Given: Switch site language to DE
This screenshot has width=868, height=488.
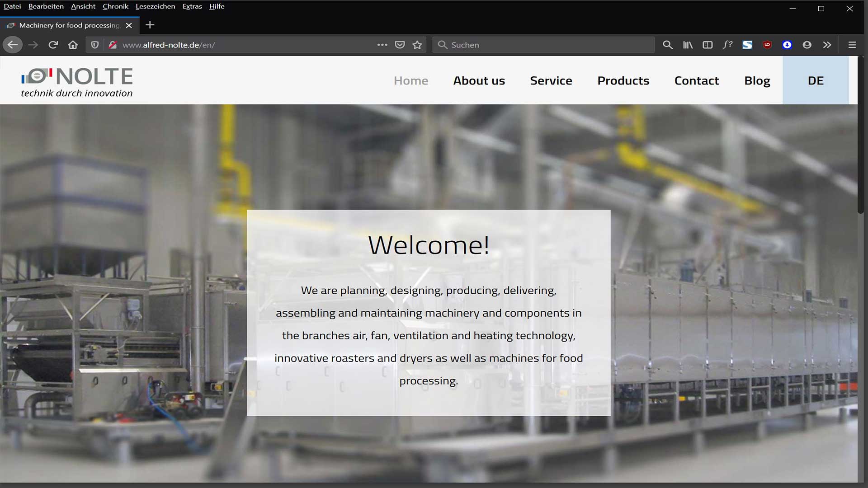Looking at the screenshot, I should click(x=816, y=80).
